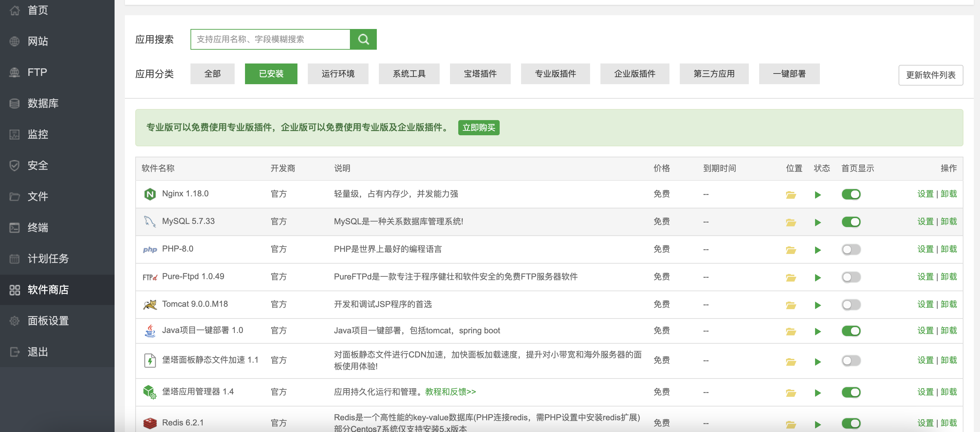
Task: Click 卸载 for MySQL 5.7.33
Action: (x=948, y=221)
